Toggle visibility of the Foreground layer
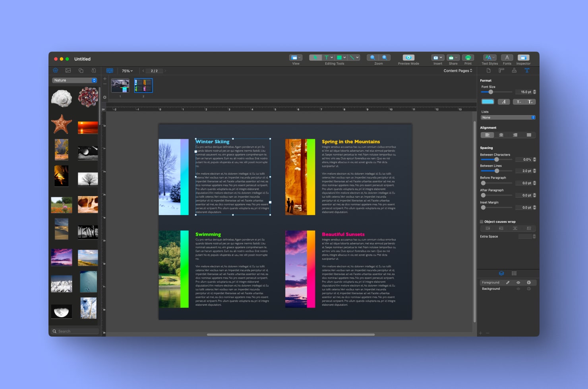Image resolution: width=588 pixels, height=389 pixels. [x=518, y=283]
